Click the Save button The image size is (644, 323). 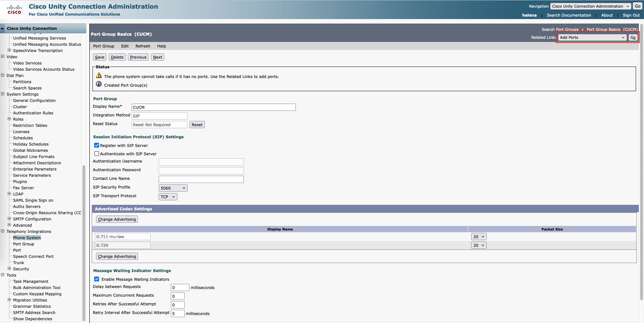[x=99, y=57]
